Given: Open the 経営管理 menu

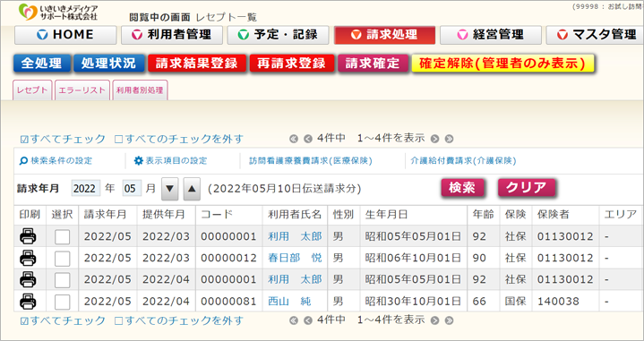Looking at the screenshot, I should click(x=491, y=35).
